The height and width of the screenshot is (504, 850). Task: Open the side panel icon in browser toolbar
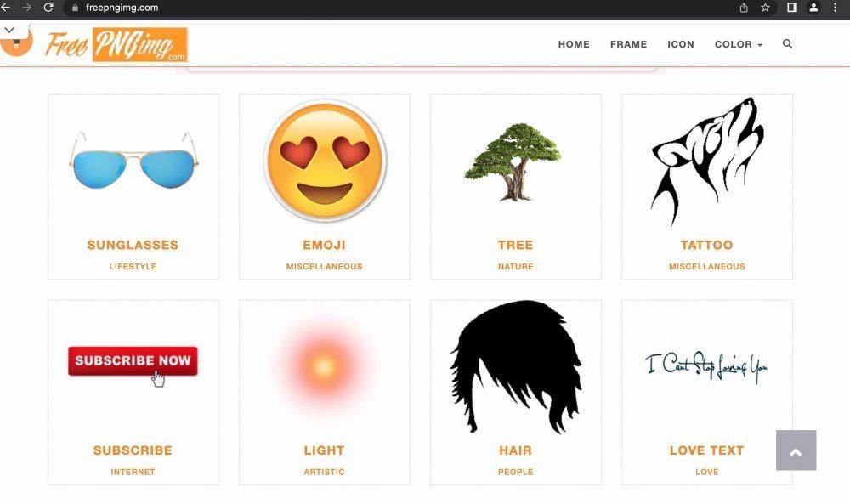tap(792, 8)
